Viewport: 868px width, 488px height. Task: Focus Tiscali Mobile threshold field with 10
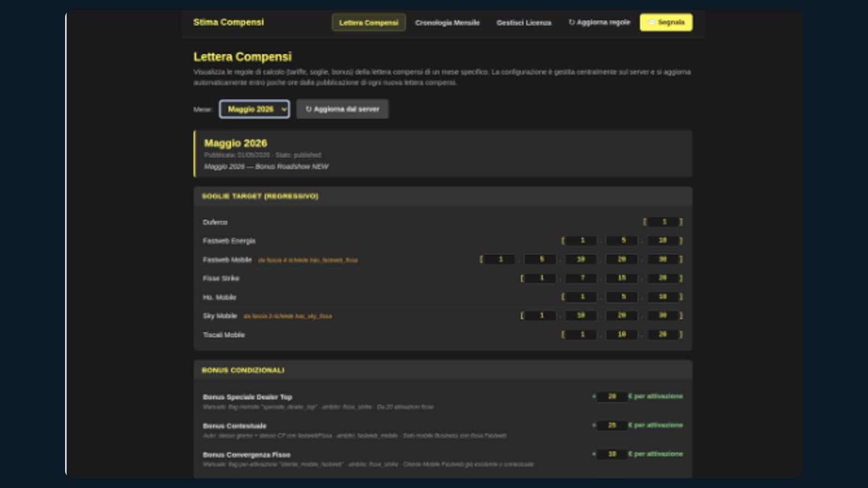click(623, 334)
